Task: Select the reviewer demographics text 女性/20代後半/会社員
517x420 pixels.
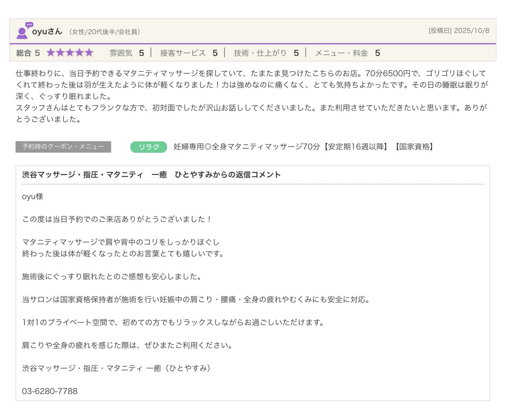Action: click(x=105, y=32)
